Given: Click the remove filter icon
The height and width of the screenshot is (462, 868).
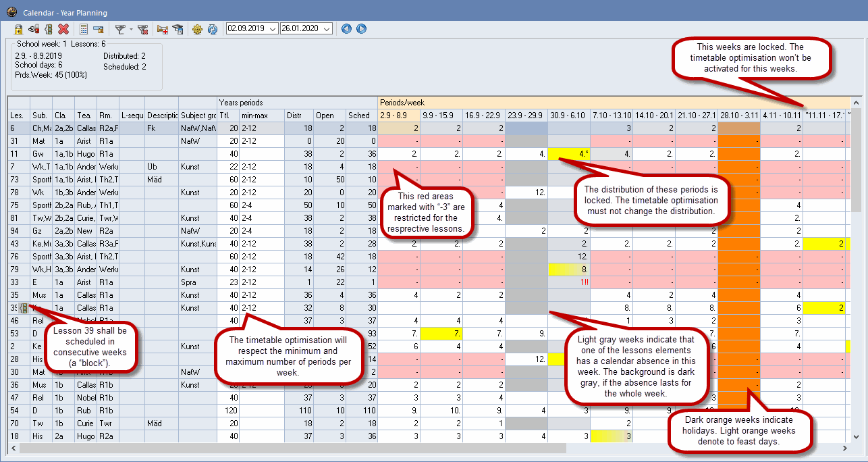Looking at the screenshot, I should pyautogui.click(x=142, y=29).
